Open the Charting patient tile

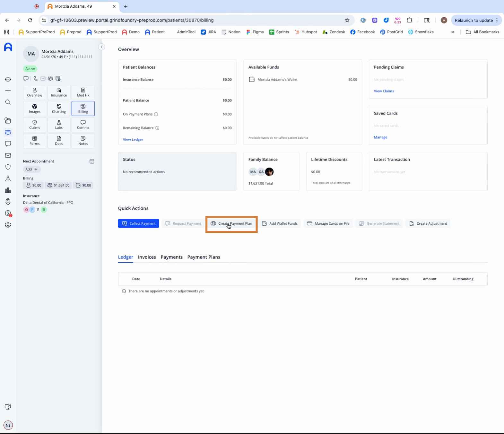(x=59, y=108)
